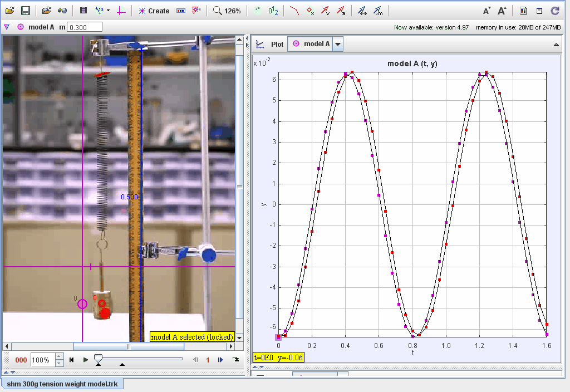This screenshot has width=570, height=392.
Task: Increase font size with large A icon
Action: pyautogui.click(x=502, y=11)
